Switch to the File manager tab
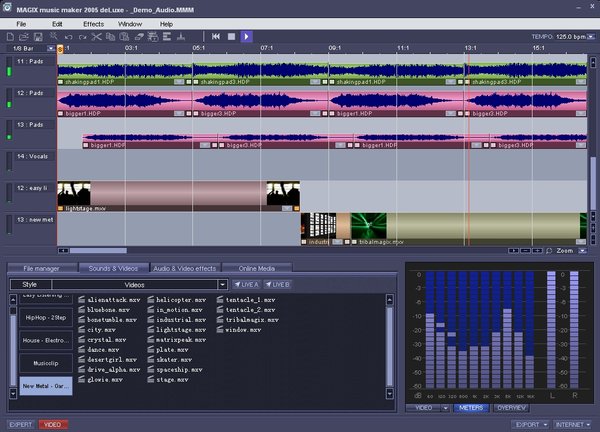Screen dimensions: 600x432 tap(42, 268)
